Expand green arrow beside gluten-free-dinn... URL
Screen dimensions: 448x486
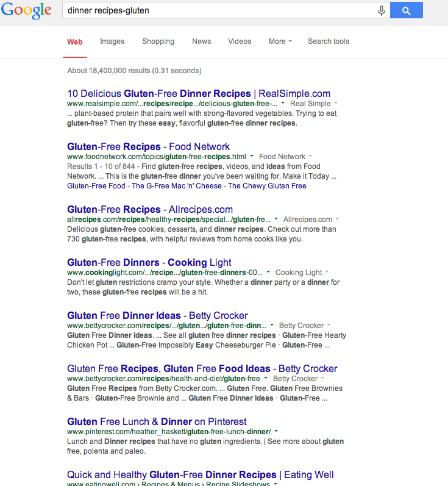pos(272,325)
